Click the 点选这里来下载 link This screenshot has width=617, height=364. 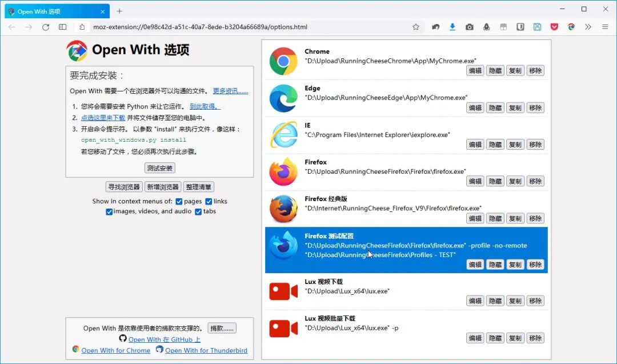click(103, 118)
